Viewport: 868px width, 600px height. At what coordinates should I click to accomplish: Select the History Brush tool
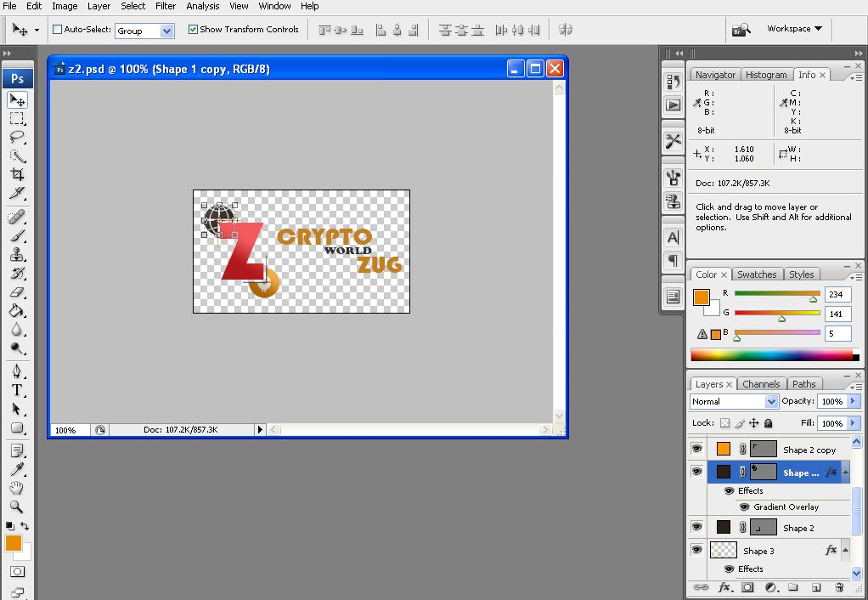[x=17, y=273]
